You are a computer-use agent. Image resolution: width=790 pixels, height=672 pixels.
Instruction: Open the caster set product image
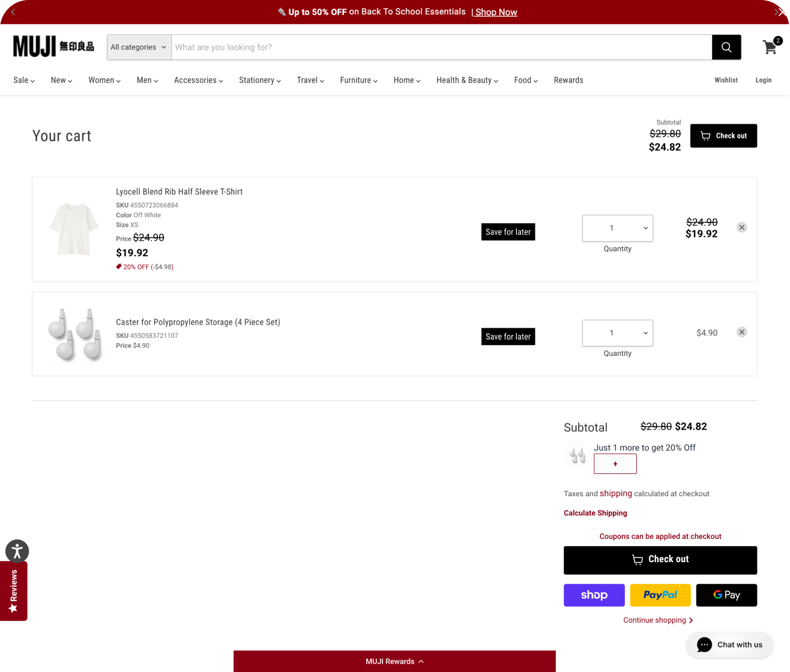click(x=74, y=334)
